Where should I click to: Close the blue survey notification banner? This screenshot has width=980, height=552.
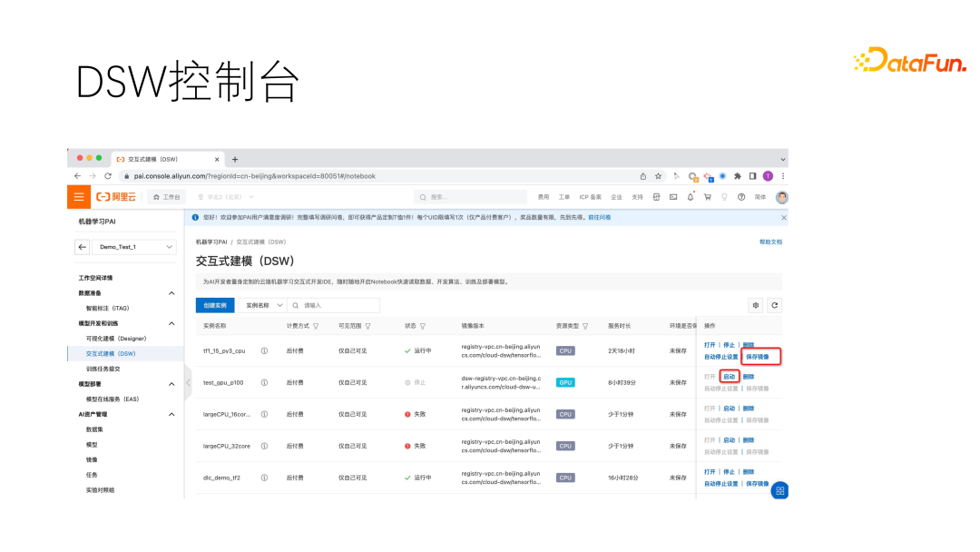pyautogui.click(x=784, y=218)
